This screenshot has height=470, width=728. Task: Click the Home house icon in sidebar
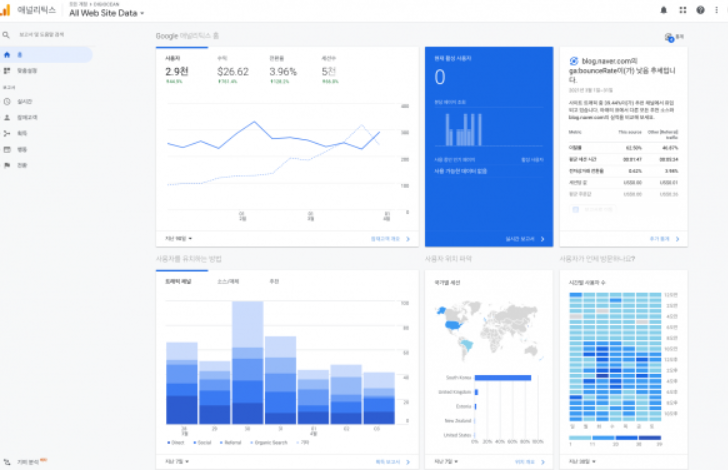[x=7, y=55]
